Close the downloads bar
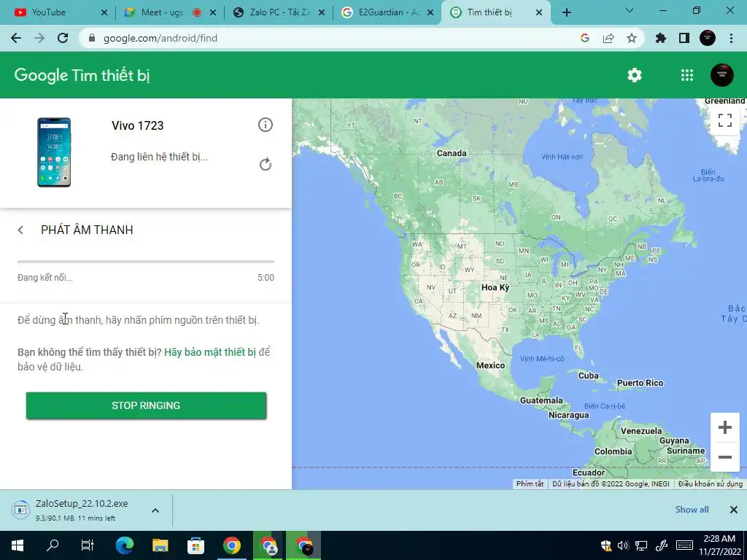This screenshot has width=747, height=560. click(x=734, y=510)
